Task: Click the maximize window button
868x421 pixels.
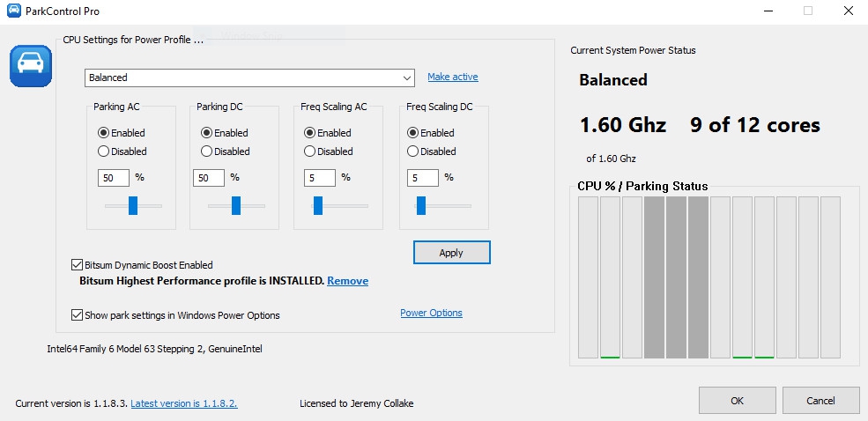Action: (x=808, y=11)
